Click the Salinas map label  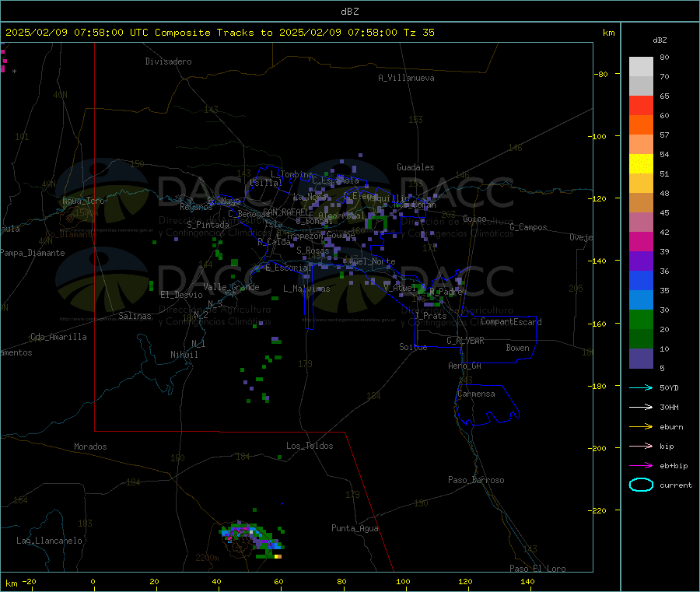pos(135,316)
